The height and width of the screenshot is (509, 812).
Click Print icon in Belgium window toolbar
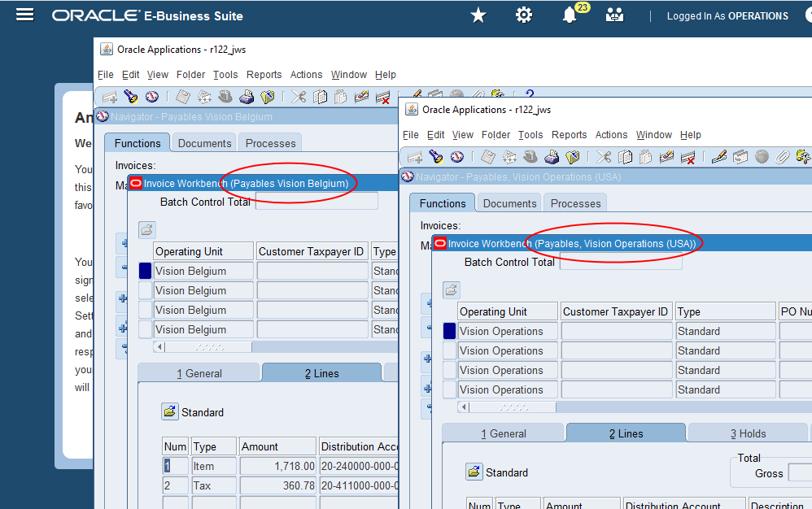pyautogui.click(x=247, y=97)
